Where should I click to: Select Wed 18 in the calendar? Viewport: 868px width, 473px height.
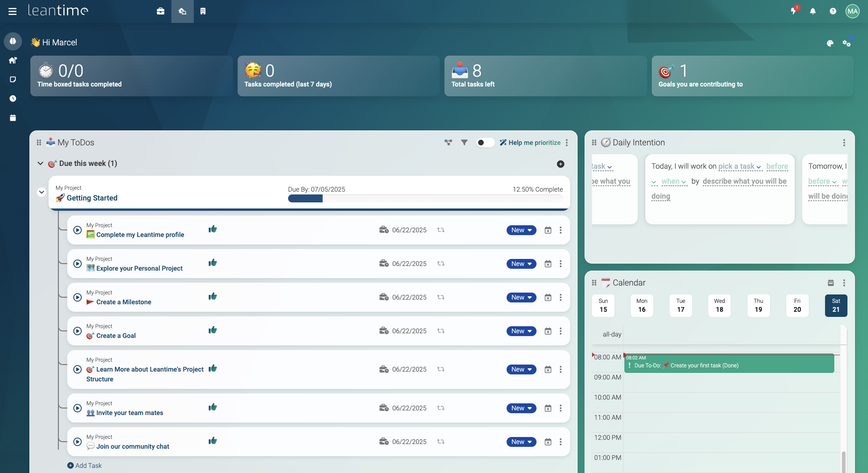pyautogui.click(x=720, y=306)
